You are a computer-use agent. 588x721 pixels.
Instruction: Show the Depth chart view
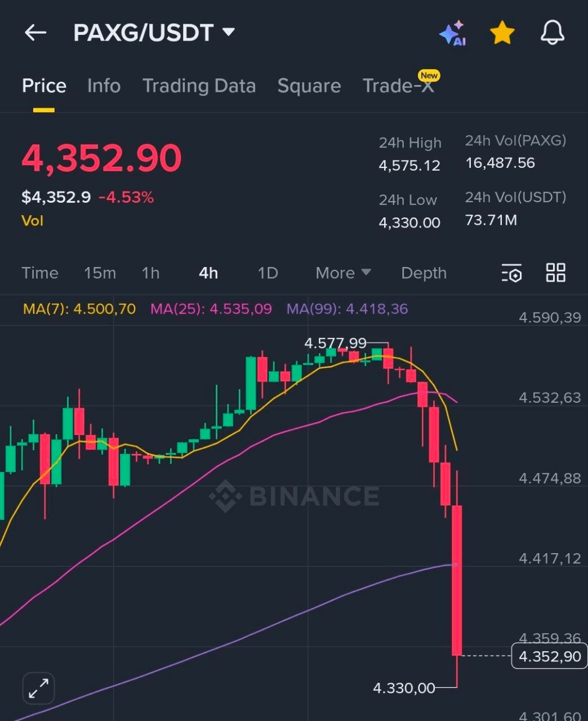[424, 273]
